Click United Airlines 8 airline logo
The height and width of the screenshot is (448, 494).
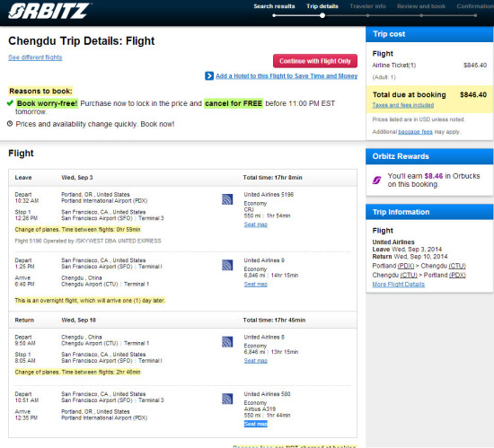pyautogui.click(x=227, y=342)
